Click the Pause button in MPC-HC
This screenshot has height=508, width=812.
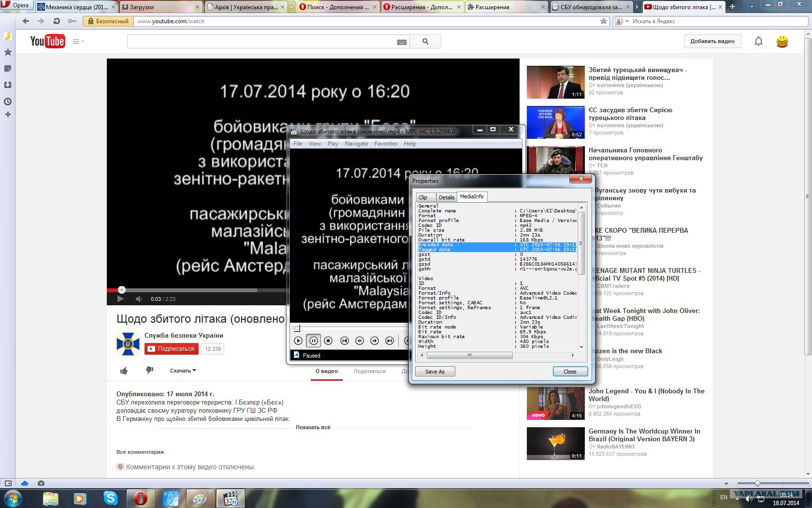(x=313, y=341)
